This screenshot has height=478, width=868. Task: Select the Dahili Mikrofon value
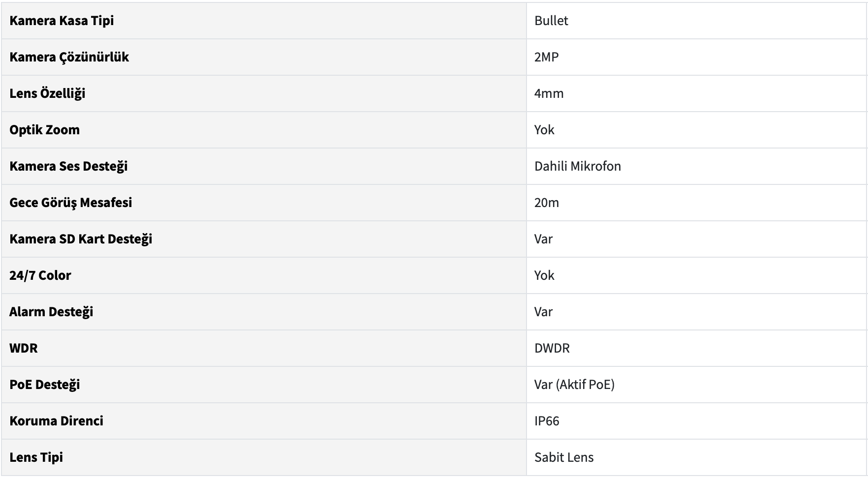coord(577,166)
